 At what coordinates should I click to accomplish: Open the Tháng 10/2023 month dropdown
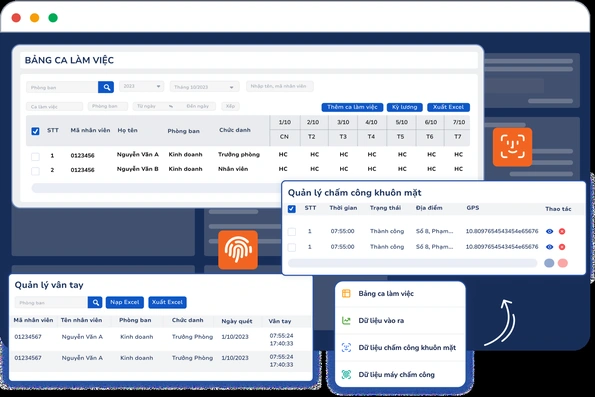(x=205, y=87)
